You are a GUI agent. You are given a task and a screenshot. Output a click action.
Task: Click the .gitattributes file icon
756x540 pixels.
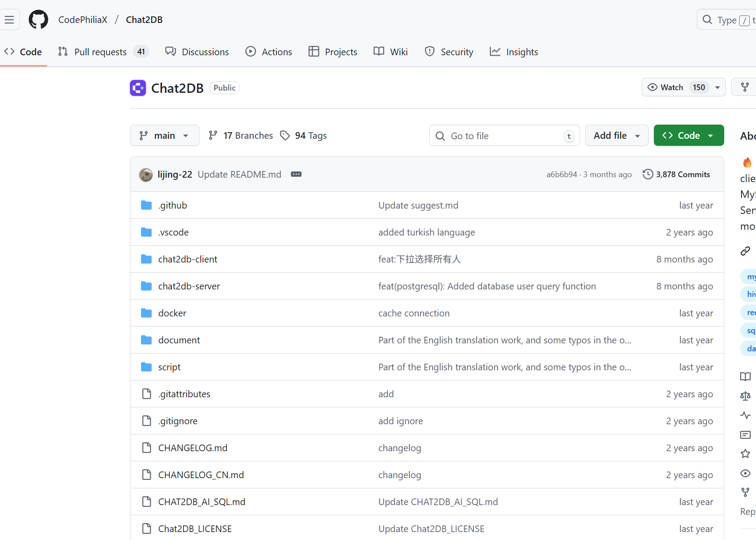(x=146, y=394)
